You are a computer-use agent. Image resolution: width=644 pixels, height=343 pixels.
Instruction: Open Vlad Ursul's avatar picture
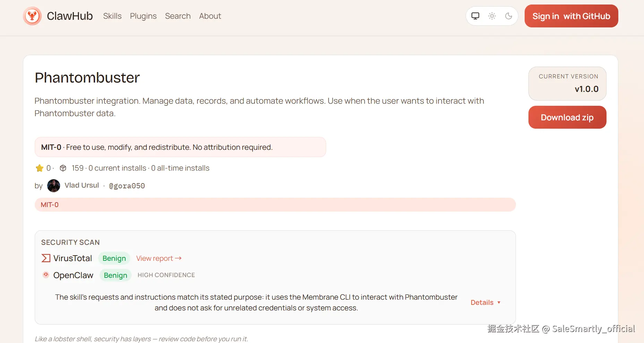coord(53,186)
